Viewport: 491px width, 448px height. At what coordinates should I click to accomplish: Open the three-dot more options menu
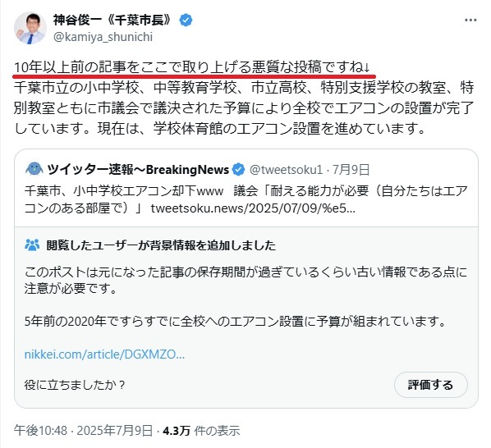470,21
